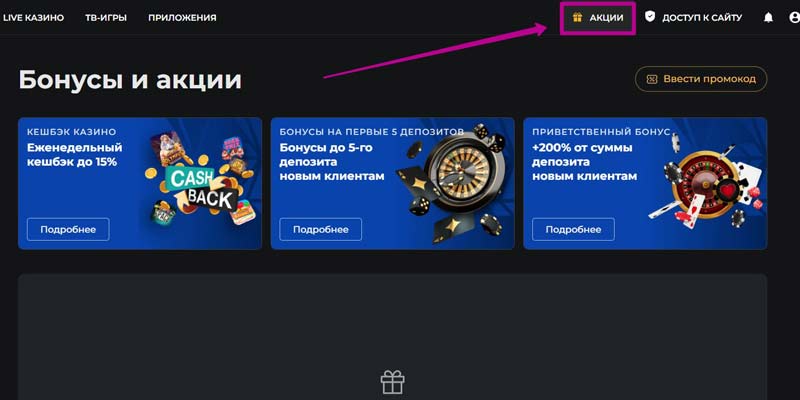Click Подробнее on welcome bonus banner
The width and height of the screenshot is (800, 400).
pos(573,230)
